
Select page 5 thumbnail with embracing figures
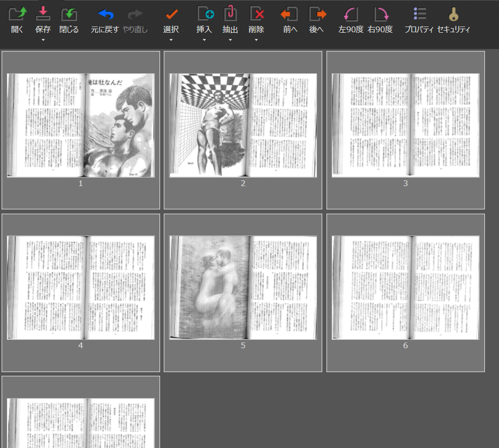[x=243, y=287]
